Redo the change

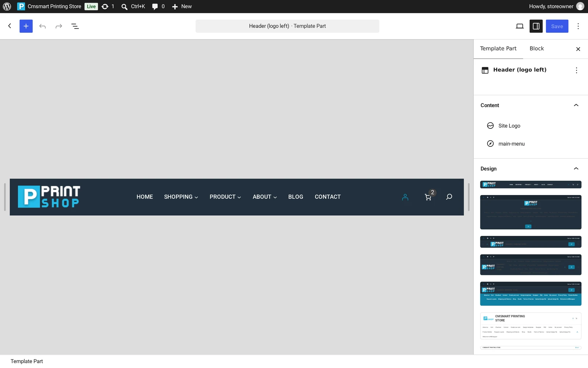click(x=59, y=26)
